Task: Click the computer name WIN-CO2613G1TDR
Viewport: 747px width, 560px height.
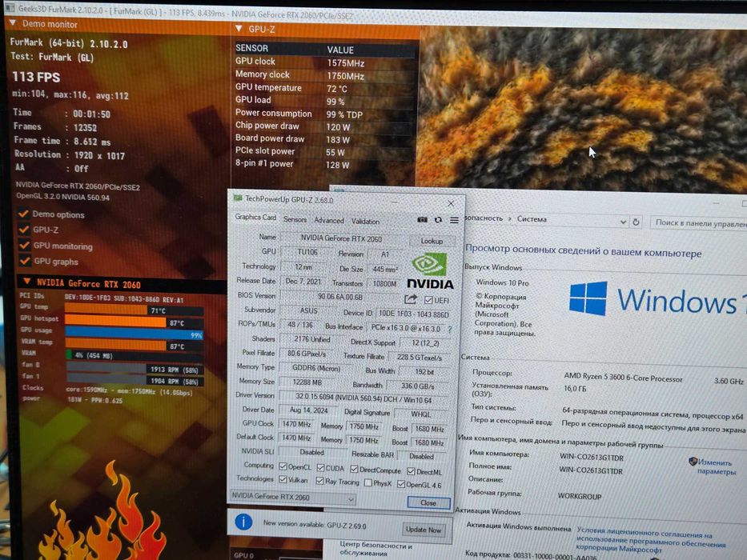Action: coord(591,457)
